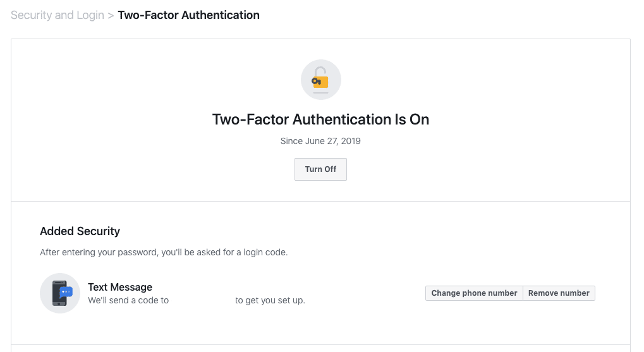Image resolution: width=644 pixels, height=352 pixels.
Task: Click the blue chat bubble on phone icon
Action: 66,291
